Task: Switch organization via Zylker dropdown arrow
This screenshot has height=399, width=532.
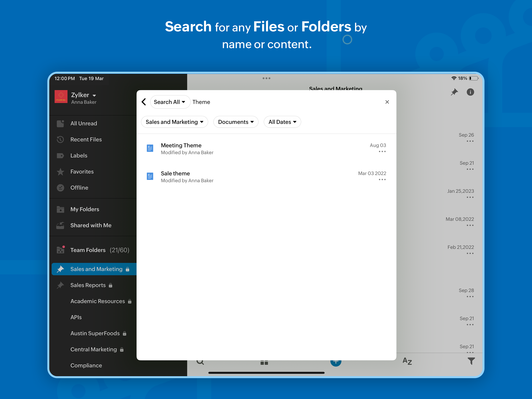Action: (x=94, y=95)
